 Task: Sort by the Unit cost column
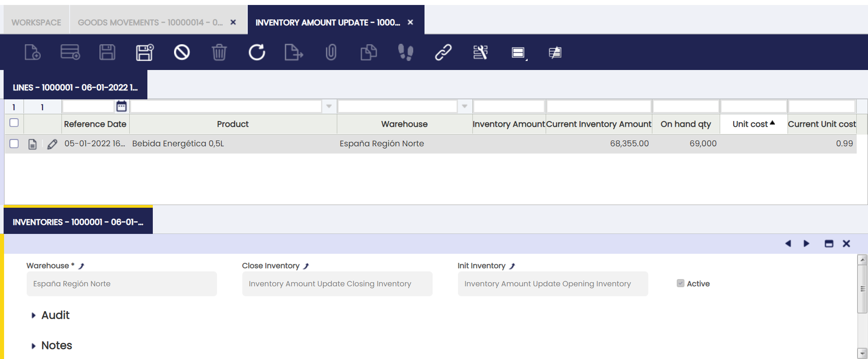click(754, 124)
